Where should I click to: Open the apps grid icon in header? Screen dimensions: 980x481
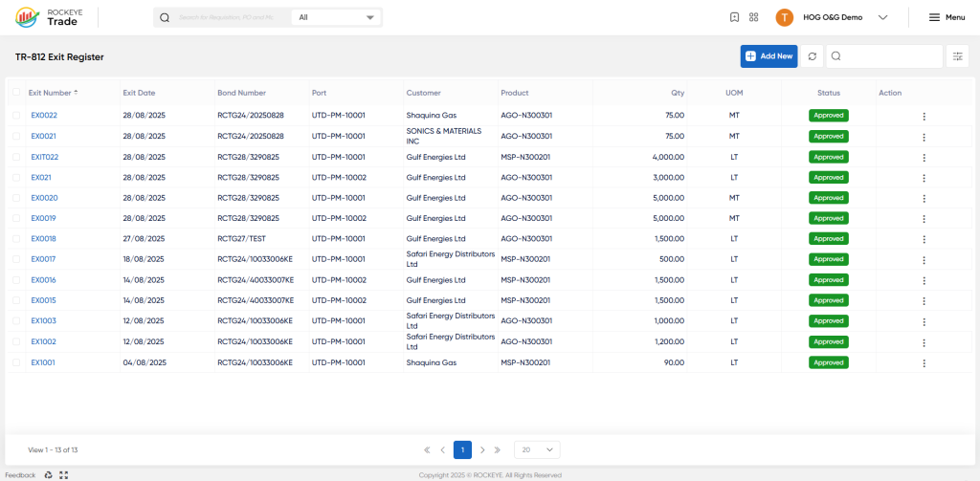pyautogui.click(x=754, y=17)
